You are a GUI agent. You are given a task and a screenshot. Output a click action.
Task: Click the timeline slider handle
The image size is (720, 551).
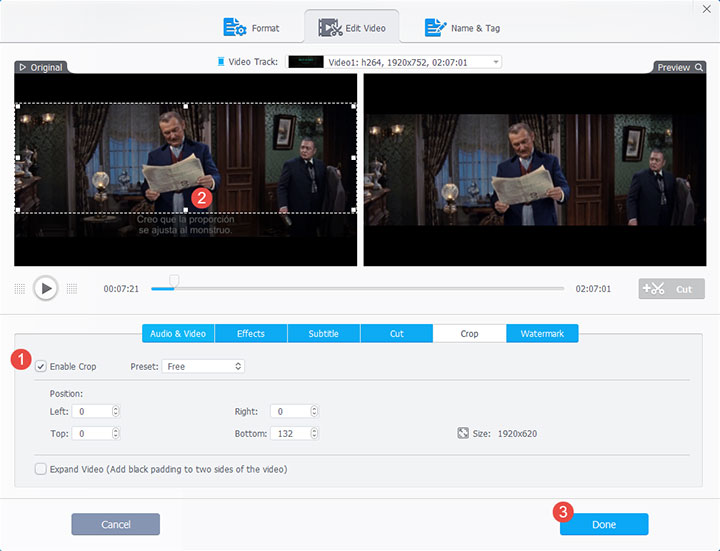[174, 281]
